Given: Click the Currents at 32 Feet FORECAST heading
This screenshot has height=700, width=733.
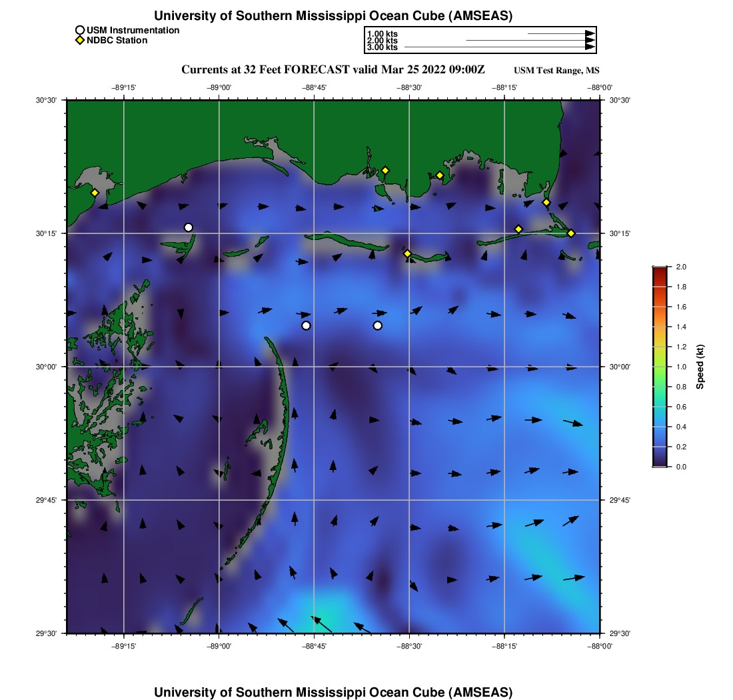Looking at the screenshot, I should (333, 70).
